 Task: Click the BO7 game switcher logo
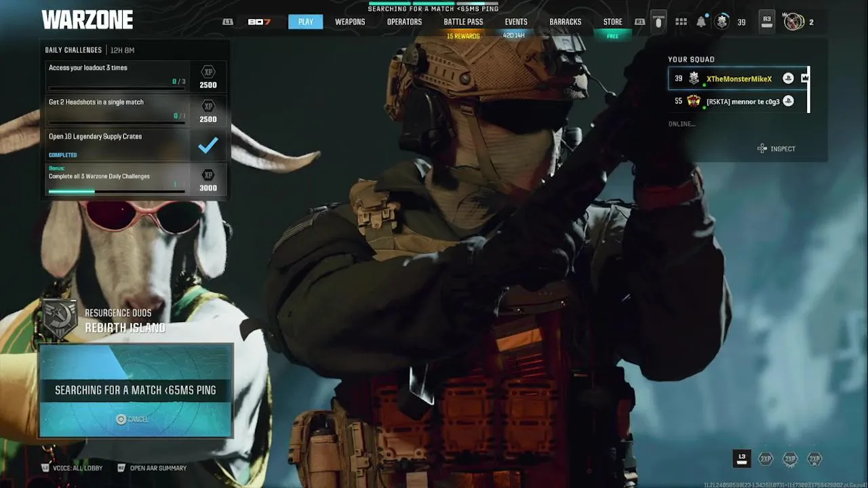coord(259,22)
